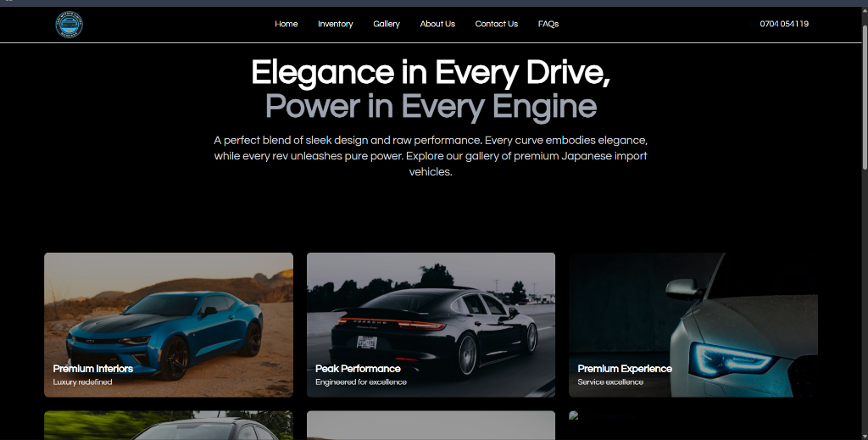
Task: Click the 'Elegance in Every Drive,' headline
Action: [x=431, y=73]
